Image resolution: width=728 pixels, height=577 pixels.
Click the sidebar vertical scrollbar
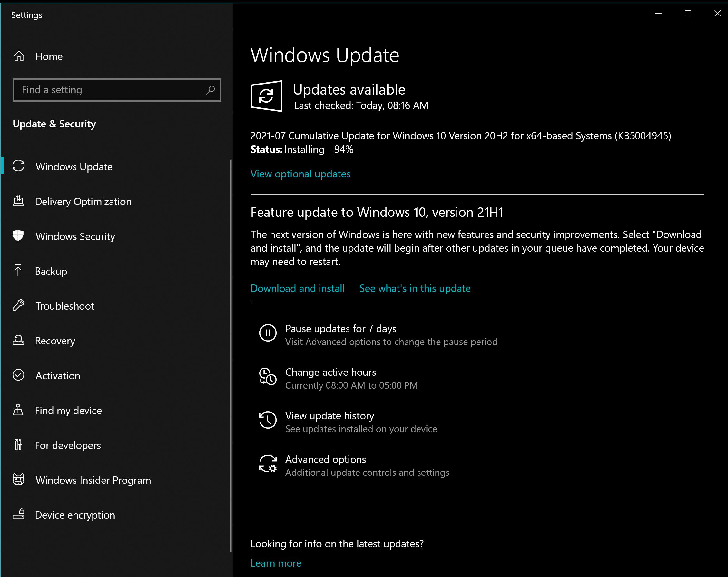pyautogui.click(x=231, y=355)
